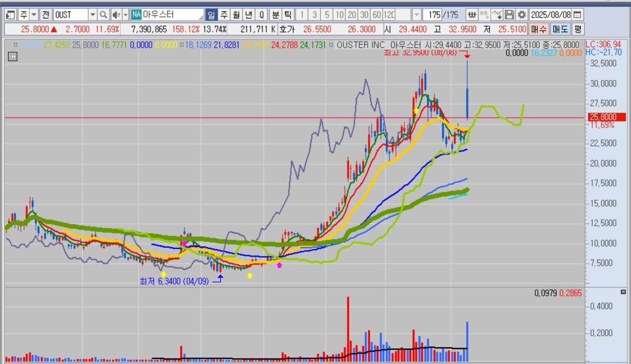Click the 최저 6,3400 (04/09) label
The image size is (631, 364).
tap(174, 281)
